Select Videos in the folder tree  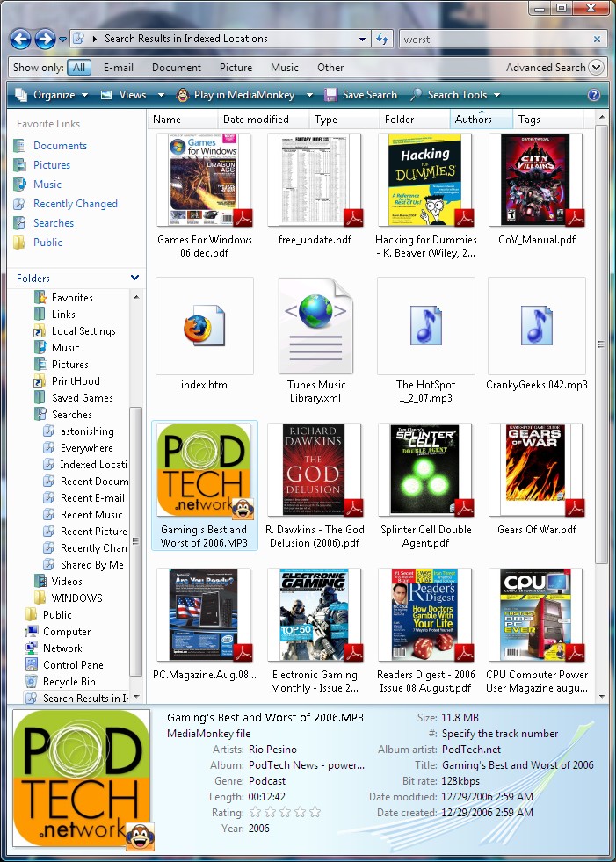click(67, 581)
